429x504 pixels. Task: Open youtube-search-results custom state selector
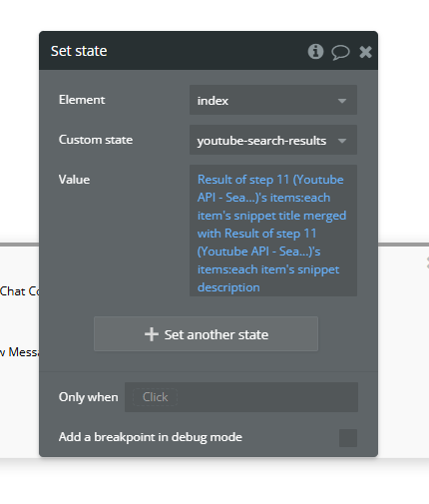point(273,140)
